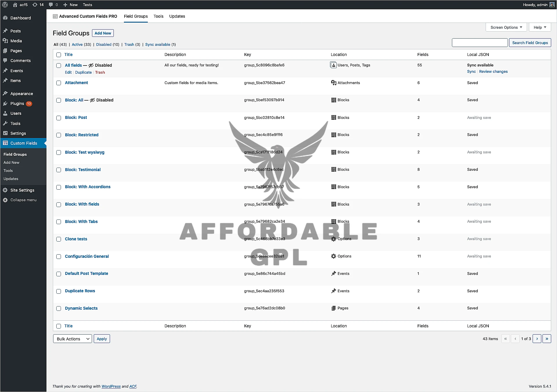Toggle the select-all checkbox in table header
Viewport: 557px width, 392px height.
click(x=59, y=55)
